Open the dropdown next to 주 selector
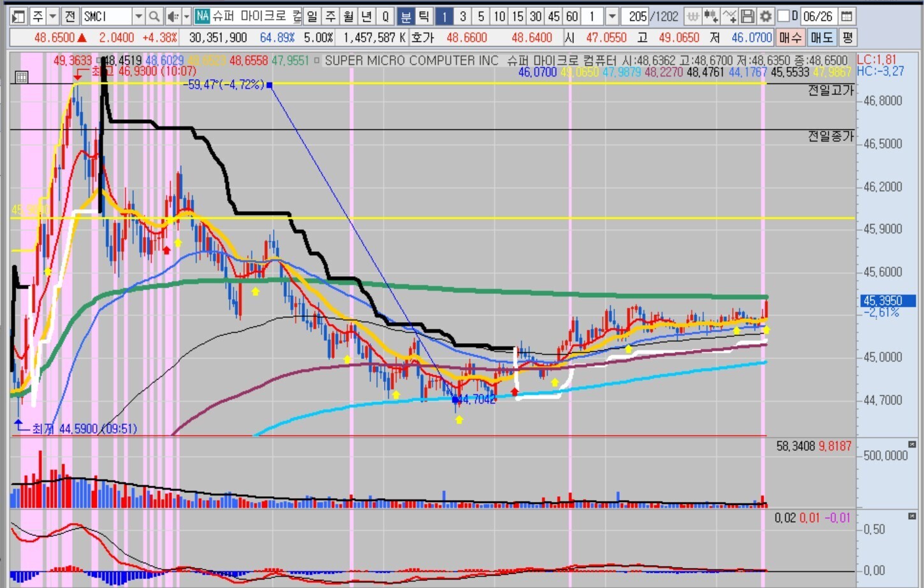Viewport: 924px width, 588px height. point(53,16)
